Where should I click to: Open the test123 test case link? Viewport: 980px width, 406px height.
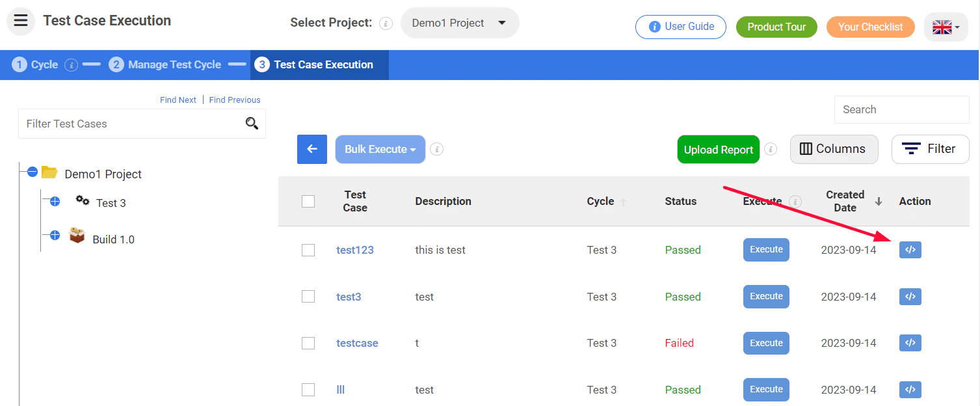355,250
